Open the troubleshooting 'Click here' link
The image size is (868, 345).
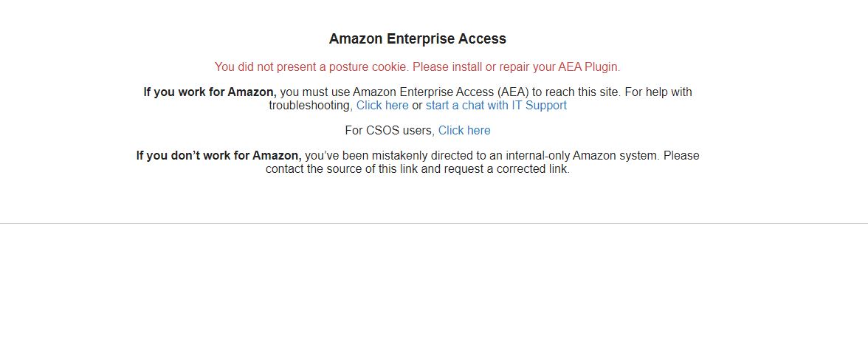(x=382, y=105)
